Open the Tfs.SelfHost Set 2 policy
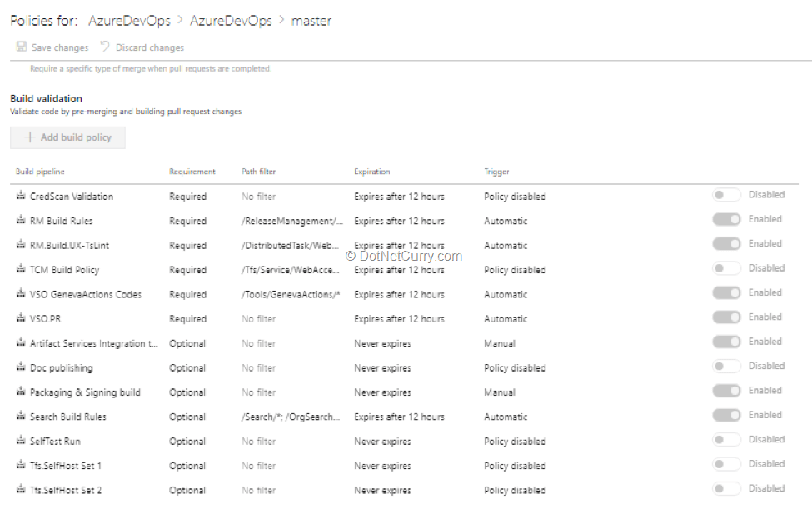Viewport: 812px width, 514px height. pyautogui.click(x=66, y=490)
